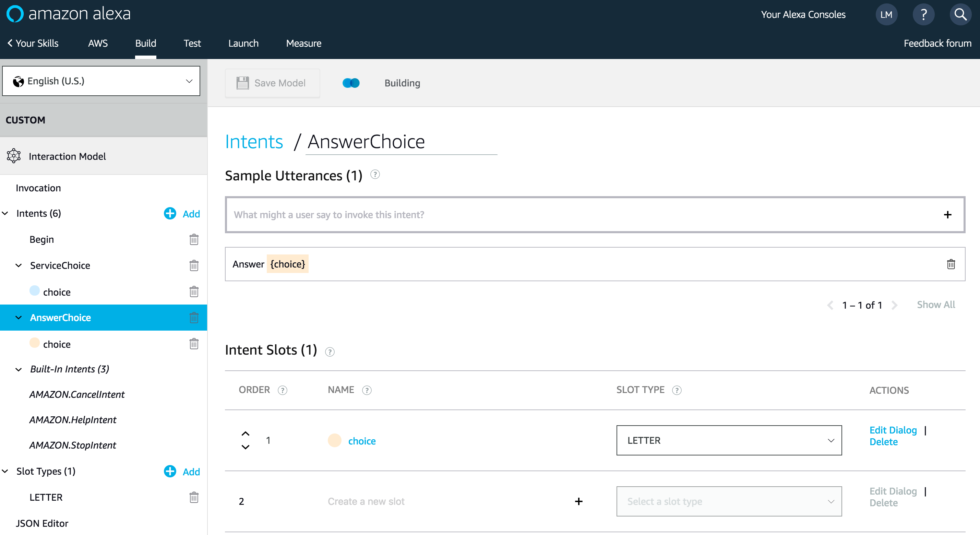Open Your Alexa Consoles menu
The height and width of the screenshot is (535, 980).
[803, 14]
